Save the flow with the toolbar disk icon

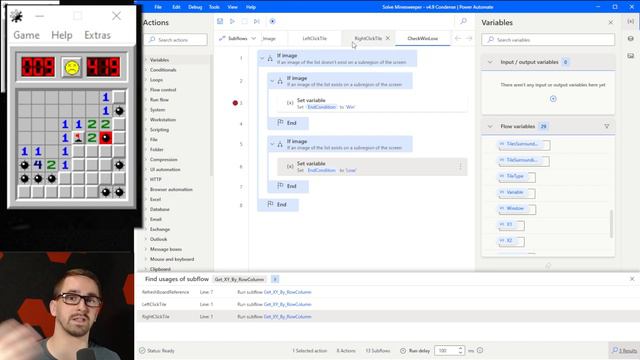220,21
